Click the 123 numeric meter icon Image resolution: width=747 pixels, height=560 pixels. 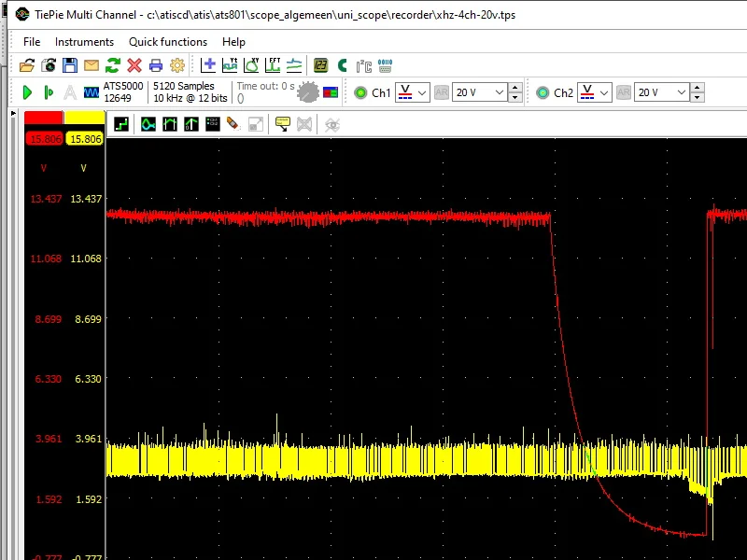(321, 65)
